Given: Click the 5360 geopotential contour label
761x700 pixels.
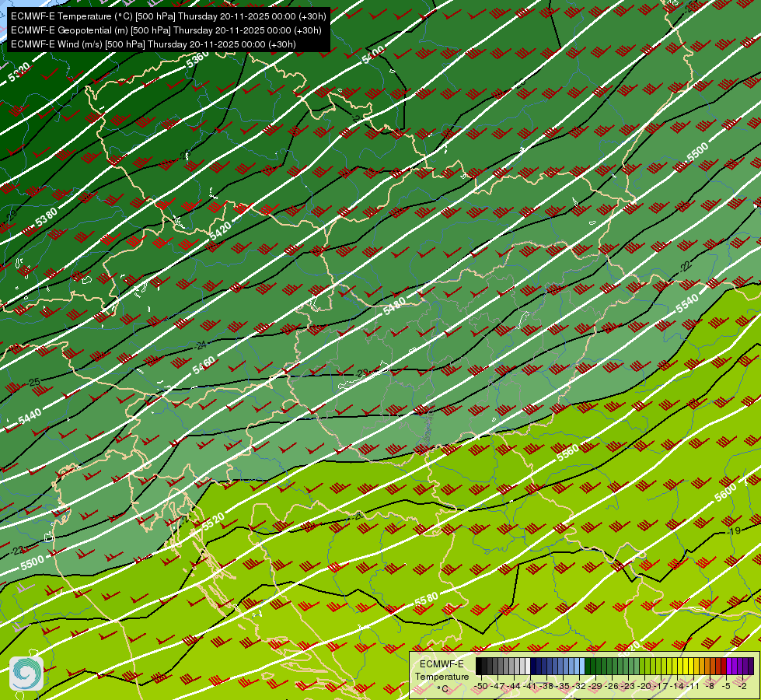Looking at the screenshot, I should coord(197,59).
